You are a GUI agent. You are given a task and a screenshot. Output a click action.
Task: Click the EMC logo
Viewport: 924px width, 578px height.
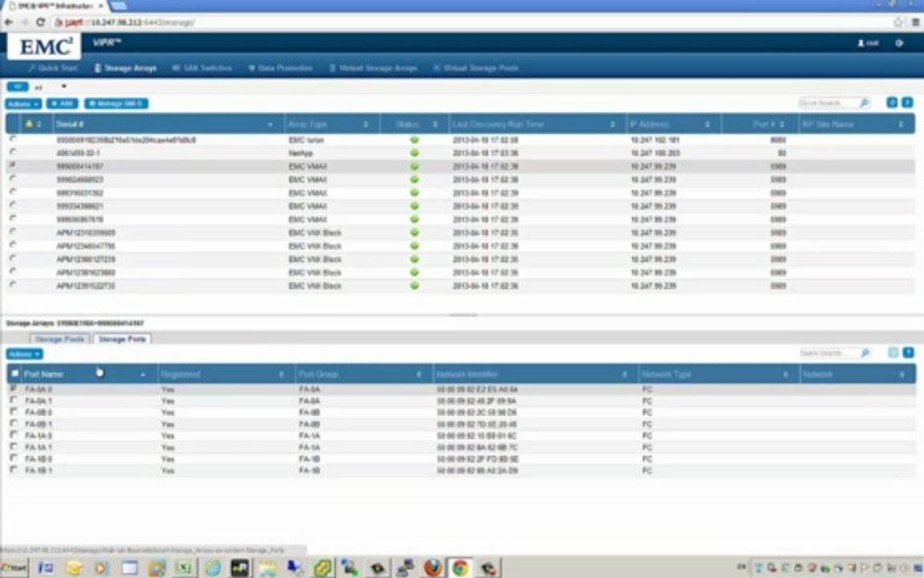pyautogui.click(x=45, y=47)
